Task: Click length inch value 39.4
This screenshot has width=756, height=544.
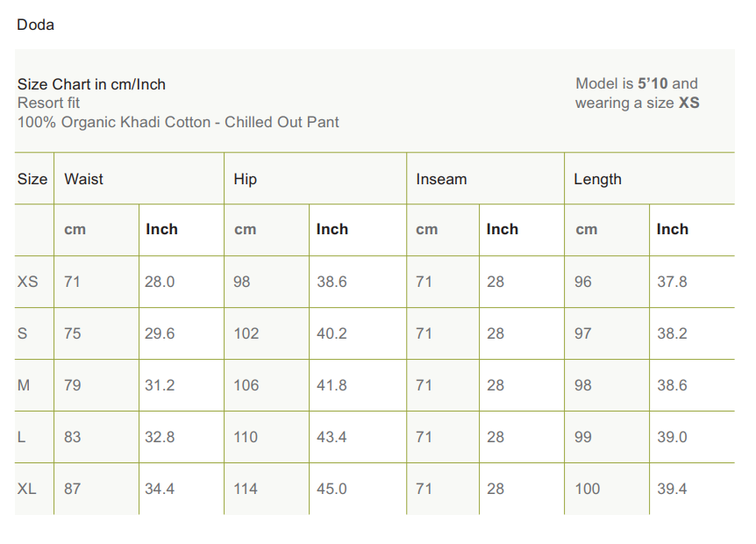Action: point(672,489)
